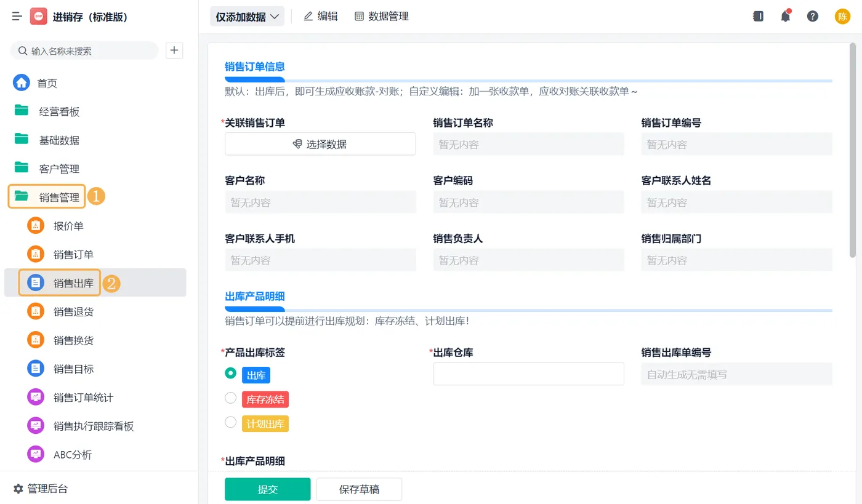The height and width of the screenshot is (504, 862).
Task: Open 销售退货 in the sidebar
Action: click(73, 311)
